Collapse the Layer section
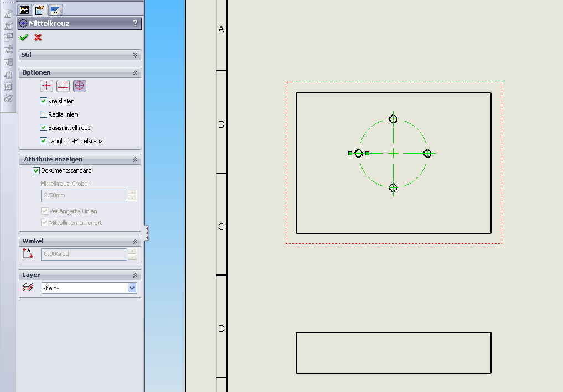This screenshot has width=563, height=392. click(x=136, y=275)
